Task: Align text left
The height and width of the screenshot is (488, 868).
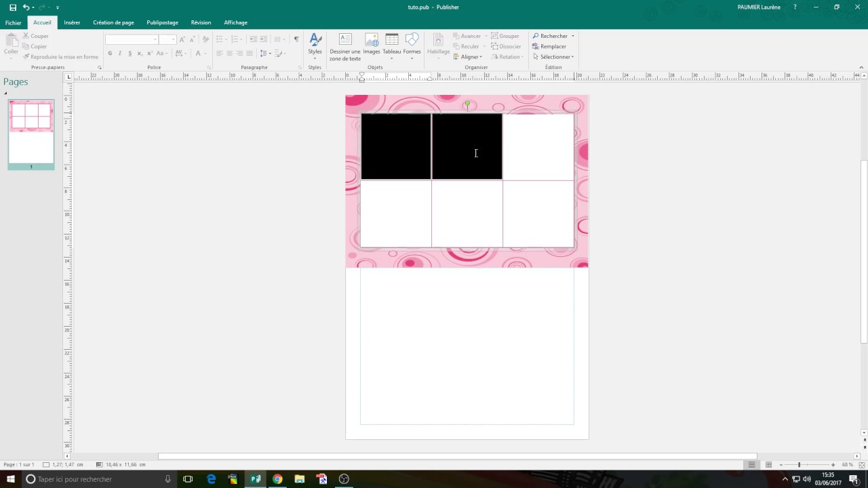Action: click(x=219, y=54)
